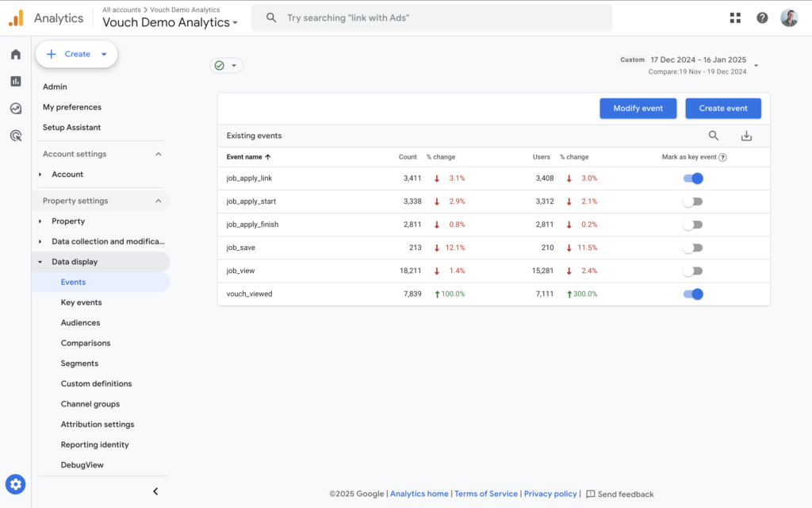The image size is (812, 508).
Task: Open My preferences in the sidebar
Action: pyautogui.click(x=72, y=107)
